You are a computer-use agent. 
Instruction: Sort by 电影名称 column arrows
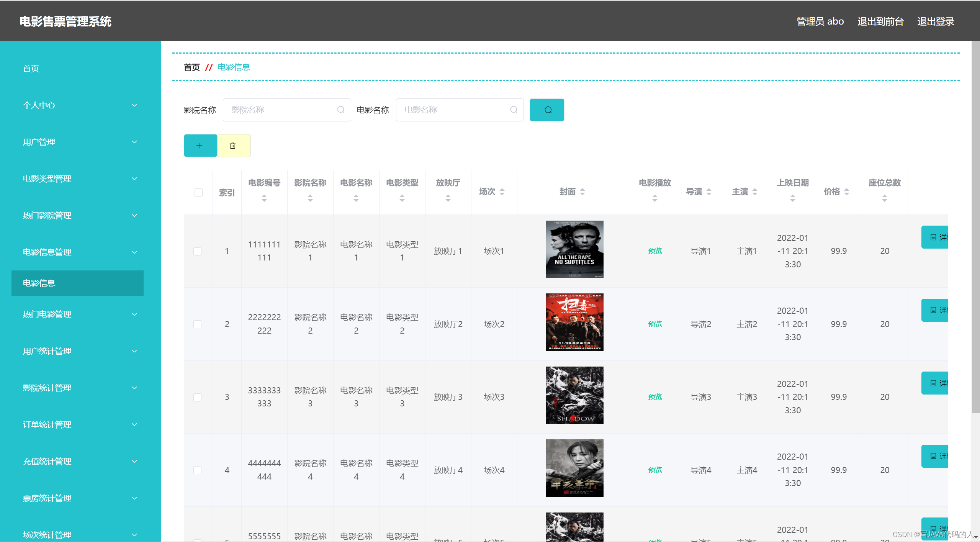click(x=356, y=198)
